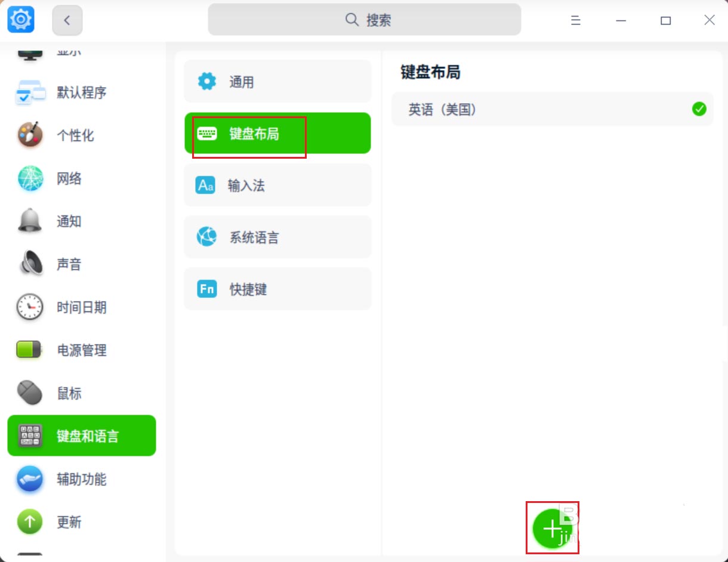The image size is (728, 562).
Task: Open Update (更新) settings
Action: coord(69,522)
